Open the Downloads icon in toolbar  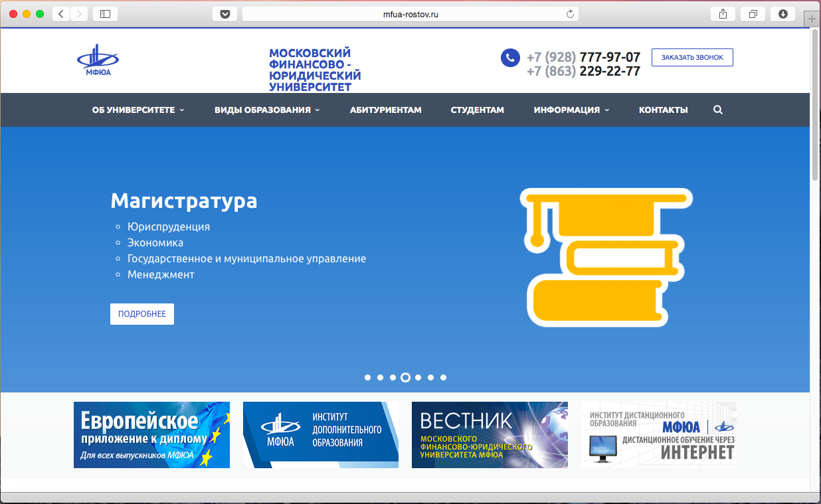click(x=783, y=14)
